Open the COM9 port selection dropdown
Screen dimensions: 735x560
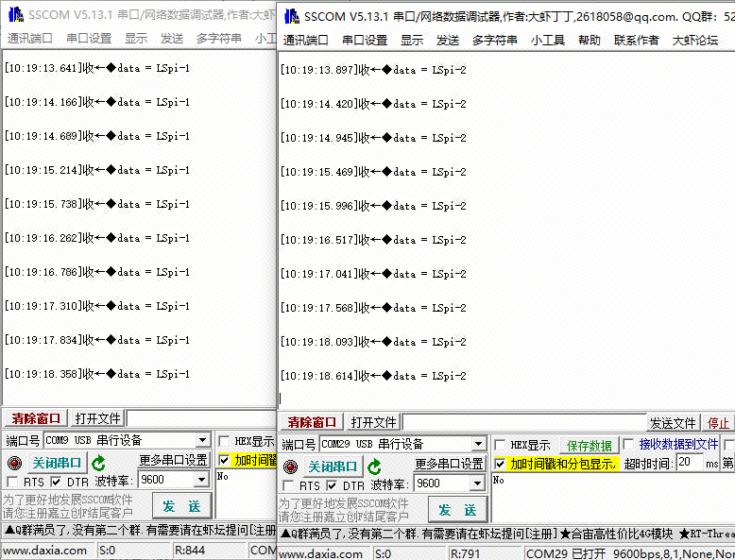click(x=202, y=440)
